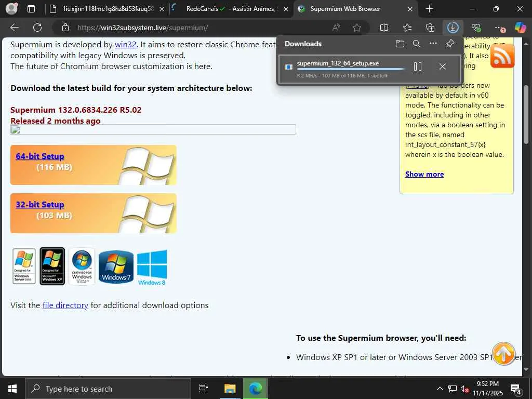Open the tab actions menu icon
Image resolution: width=532 pixels, height=399 pixels.
(31, 9)
